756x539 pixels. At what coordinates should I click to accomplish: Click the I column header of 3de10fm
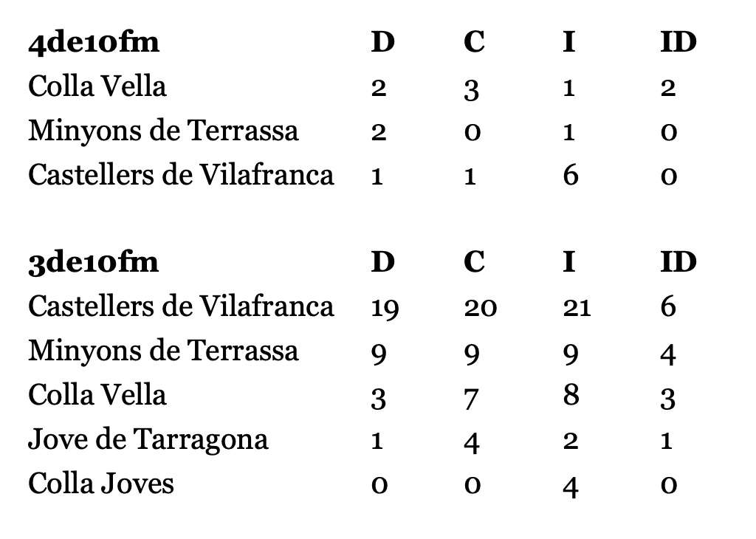tap(569, 263)
